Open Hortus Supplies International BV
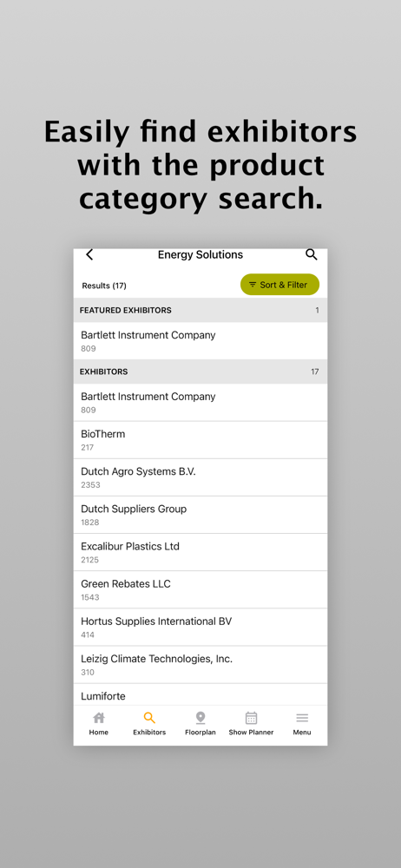The image size is (401, 868). click(200, 628)
